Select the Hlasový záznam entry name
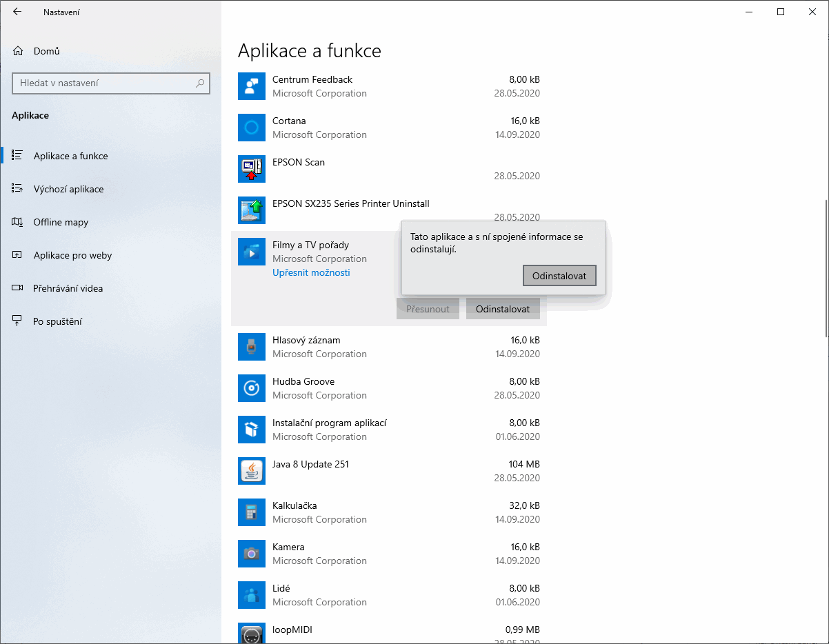 coord(306,340)
